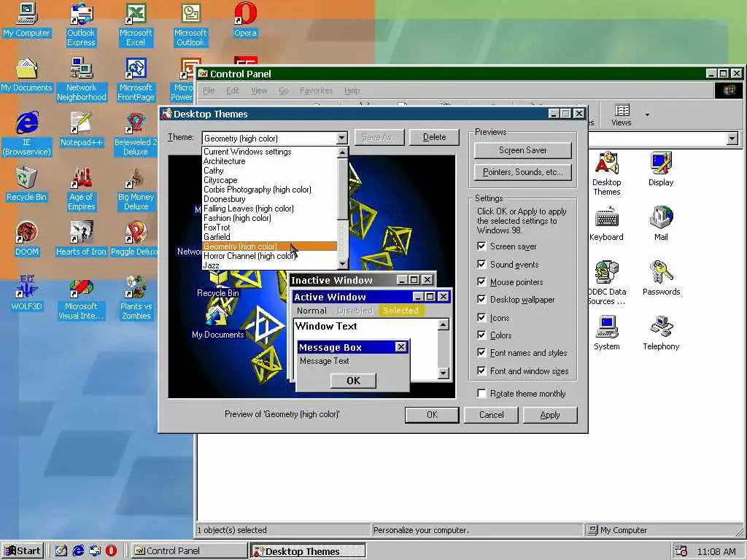This screenshot has width=747, height=560.
Task: Launch the WOLF3D desktop shortcut
Action: tap(27, 293)
